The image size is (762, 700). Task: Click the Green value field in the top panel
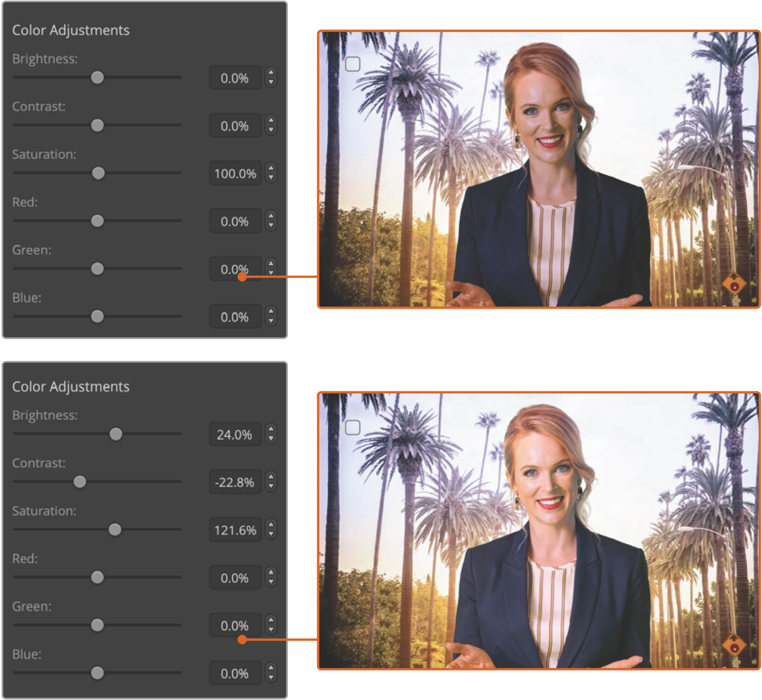235,269
